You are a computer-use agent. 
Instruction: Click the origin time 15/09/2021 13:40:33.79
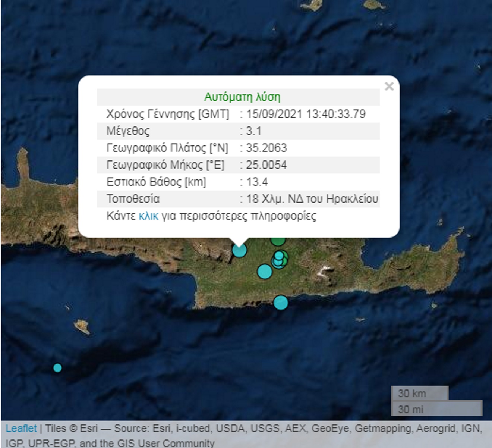point(306,114)
